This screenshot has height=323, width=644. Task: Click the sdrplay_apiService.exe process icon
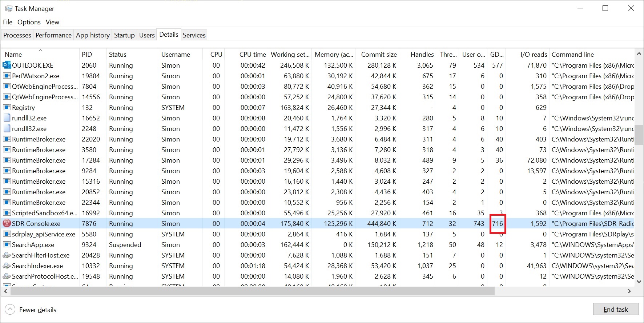[x=7, y=234]
